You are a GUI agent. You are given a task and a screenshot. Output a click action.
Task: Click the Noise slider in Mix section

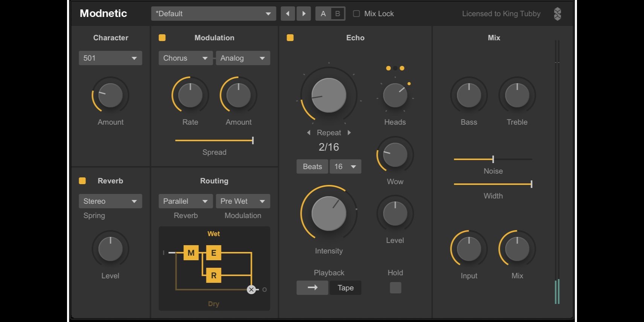(493, 159)
